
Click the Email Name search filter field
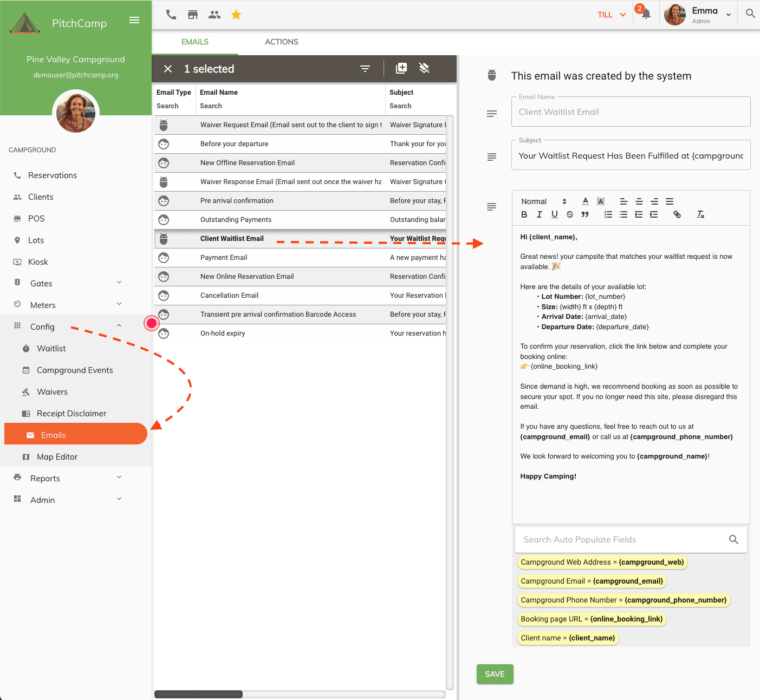click(290, 106)
